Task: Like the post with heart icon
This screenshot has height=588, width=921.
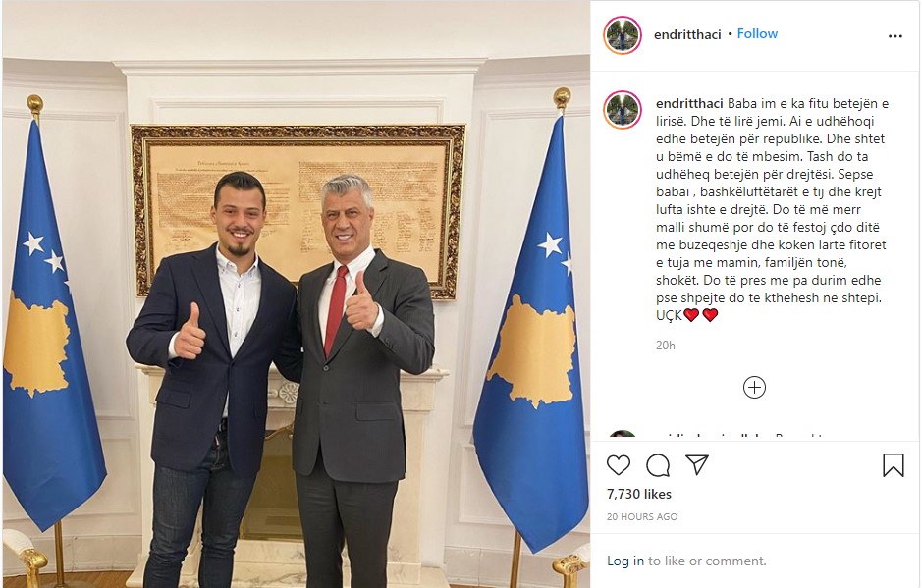Action: [618, 465]
